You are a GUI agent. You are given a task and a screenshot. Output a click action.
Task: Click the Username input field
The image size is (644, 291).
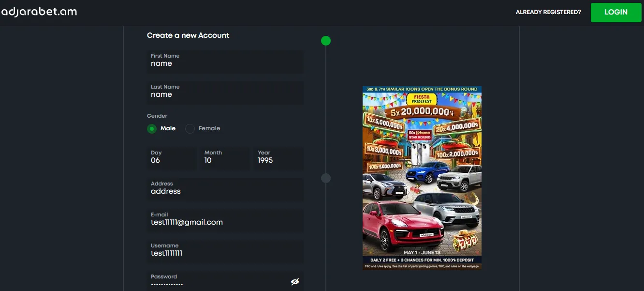225,252
